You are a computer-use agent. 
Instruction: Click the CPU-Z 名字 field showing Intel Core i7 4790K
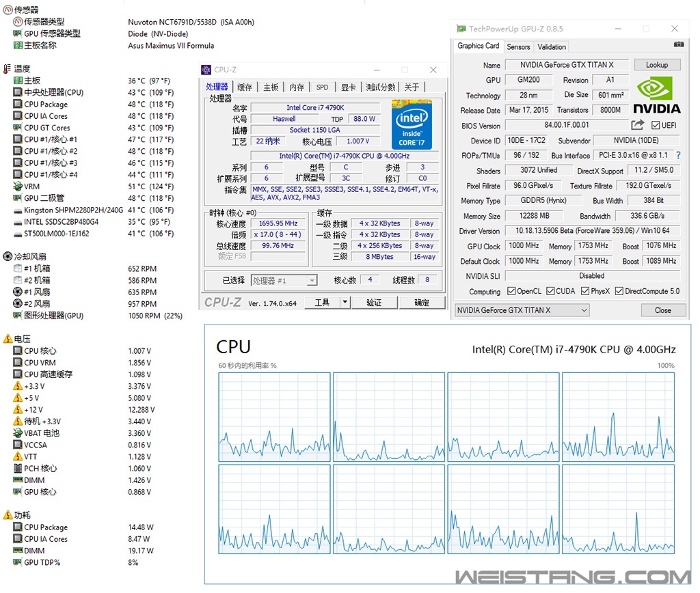[x=315, y=107]
